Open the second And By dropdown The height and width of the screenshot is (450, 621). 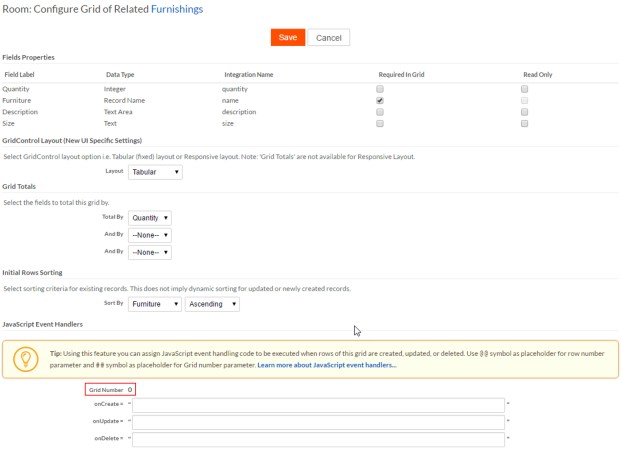click(x=149, y=252)
